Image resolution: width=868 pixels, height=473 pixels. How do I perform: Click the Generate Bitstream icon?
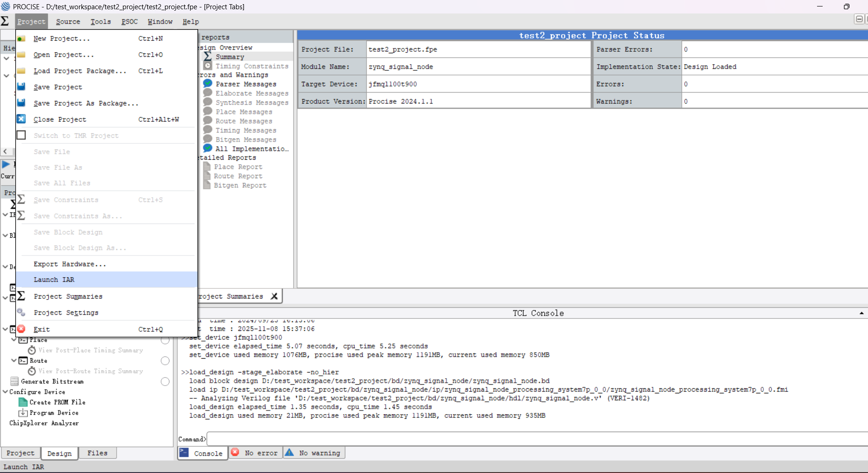tap(14, 381)
